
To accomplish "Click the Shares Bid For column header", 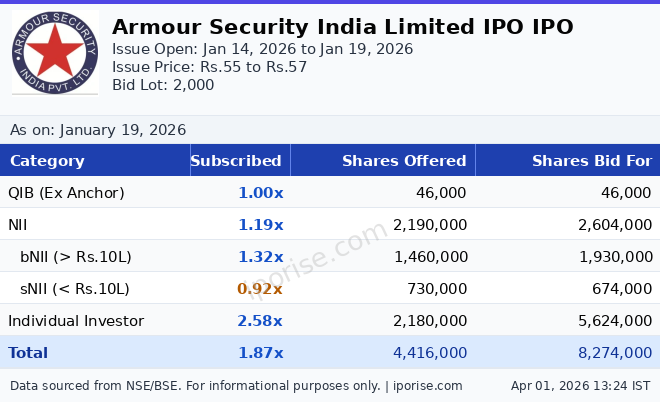I will (591, 161).
